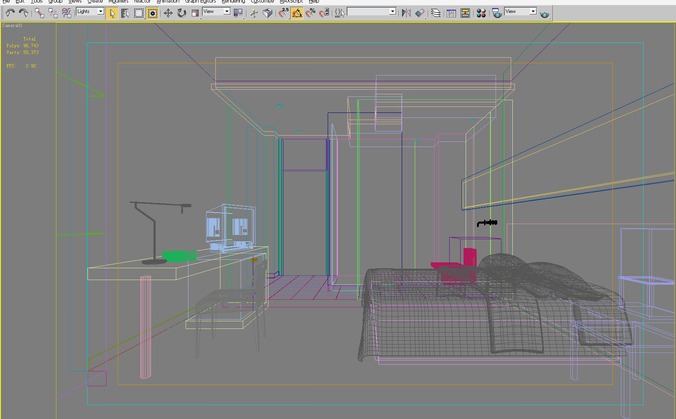This screenshot has height=419, width=676.
Task: Open the Schematic View window
Action: [x=465, y=13]
